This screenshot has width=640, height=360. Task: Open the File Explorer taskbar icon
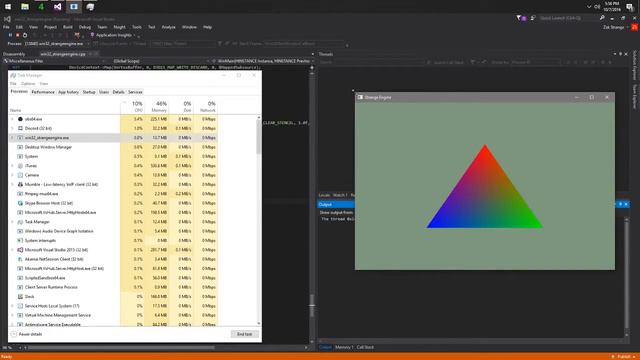(x=24, y=7)
